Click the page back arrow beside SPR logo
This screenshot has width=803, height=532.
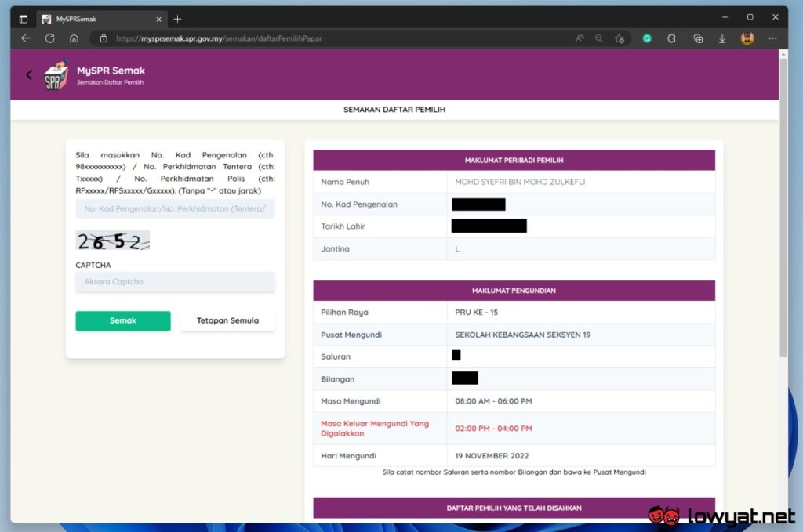pyautogui.click(x=29, y=75)
